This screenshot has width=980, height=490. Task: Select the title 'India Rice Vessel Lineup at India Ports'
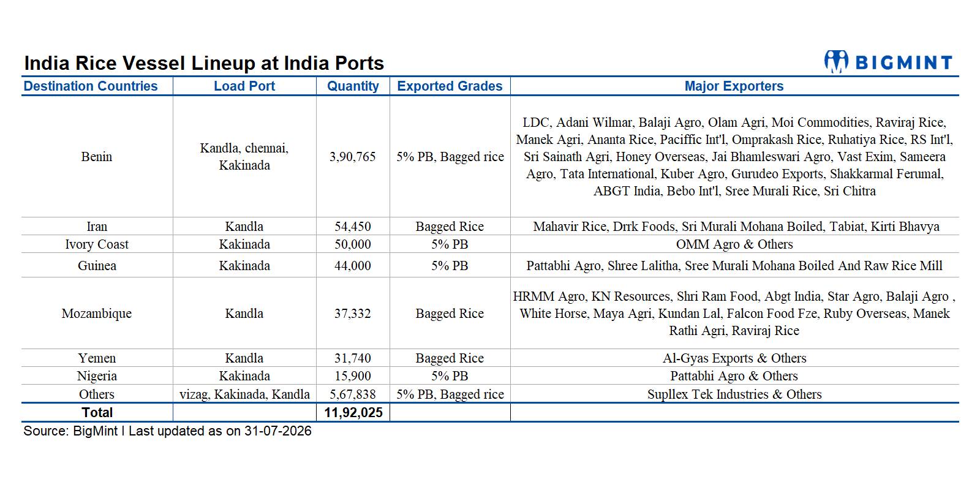coord(204,63)
